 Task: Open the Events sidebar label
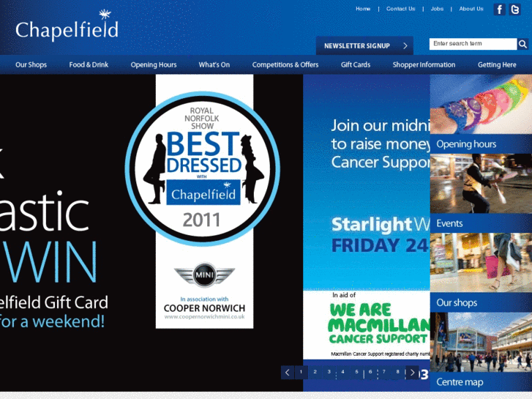coord(449,223)
